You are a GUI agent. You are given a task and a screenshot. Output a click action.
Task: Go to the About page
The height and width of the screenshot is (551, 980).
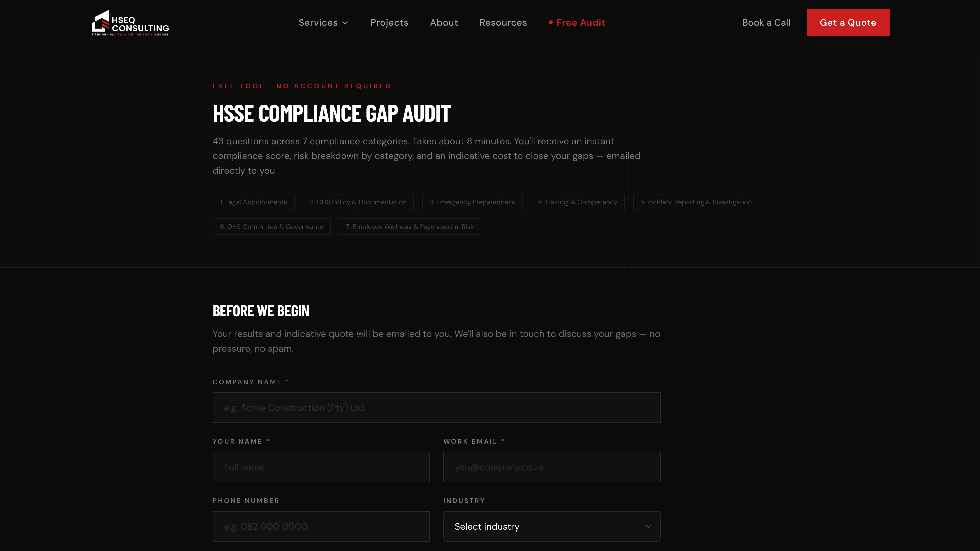pos(444,22)
